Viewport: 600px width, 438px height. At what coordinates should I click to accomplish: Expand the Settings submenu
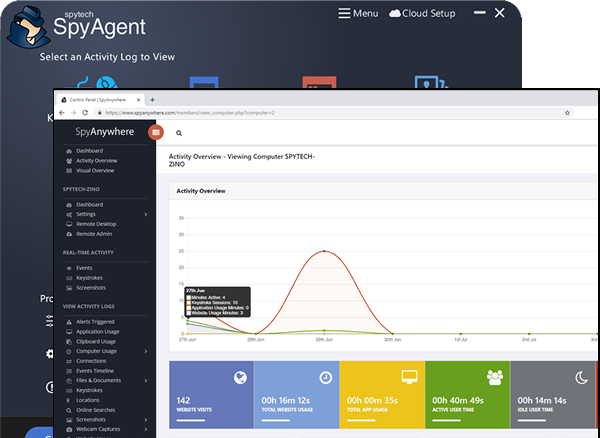[x=146, y=214]
